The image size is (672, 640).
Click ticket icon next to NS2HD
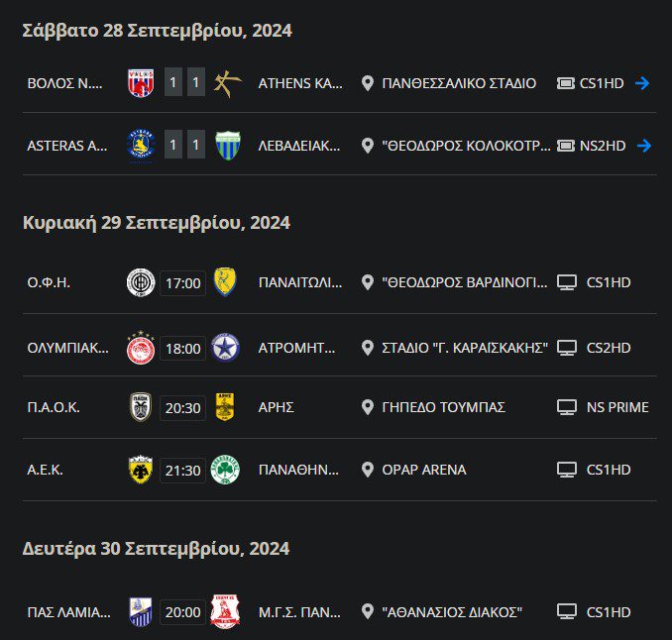tap(567, 146)
